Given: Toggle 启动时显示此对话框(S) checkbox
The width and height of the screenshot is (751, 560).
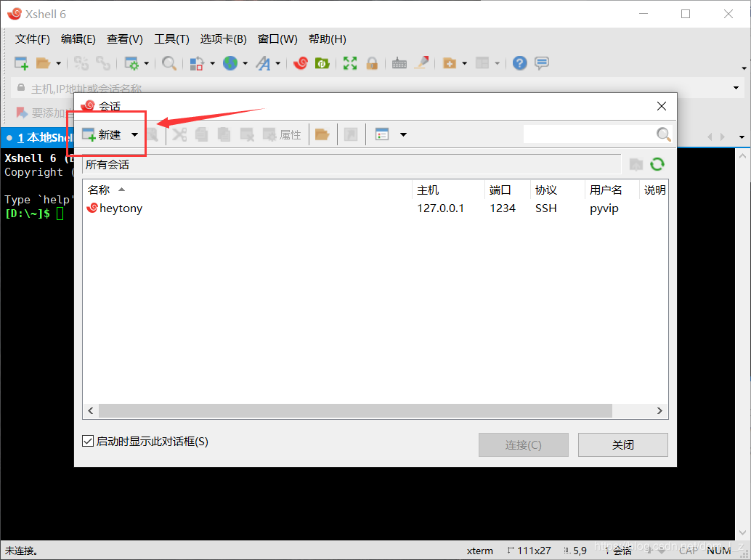Looking at the screenshot, I should pyautogui.click(x=88, y=441).
